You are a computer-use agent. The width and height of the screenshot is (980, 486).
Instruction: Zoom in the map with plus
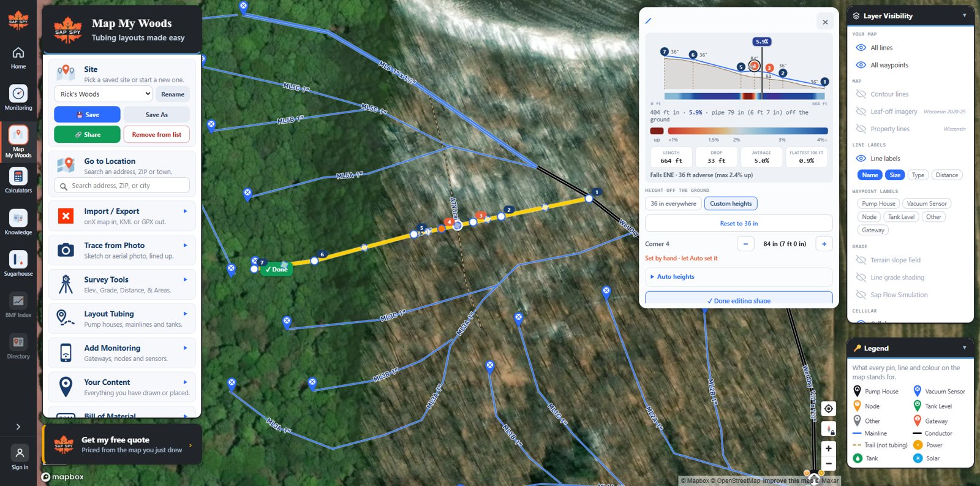[x=829, y=449]
